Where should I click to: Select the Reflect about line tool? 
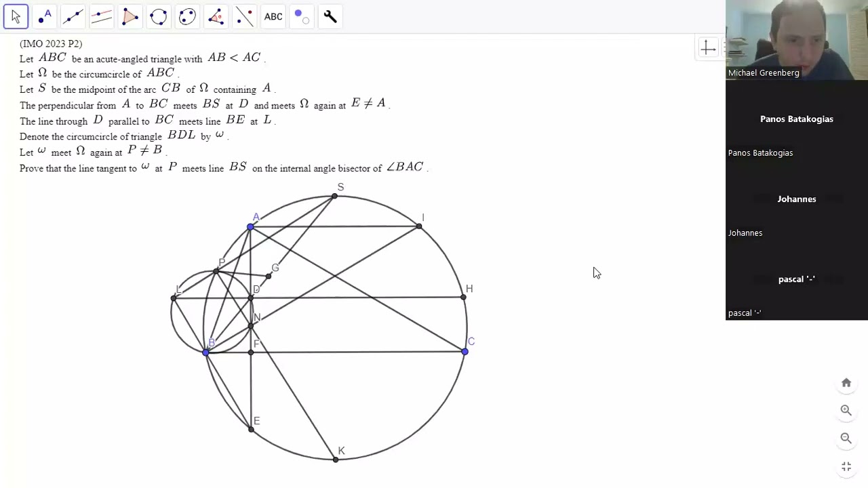click(244, 17)
